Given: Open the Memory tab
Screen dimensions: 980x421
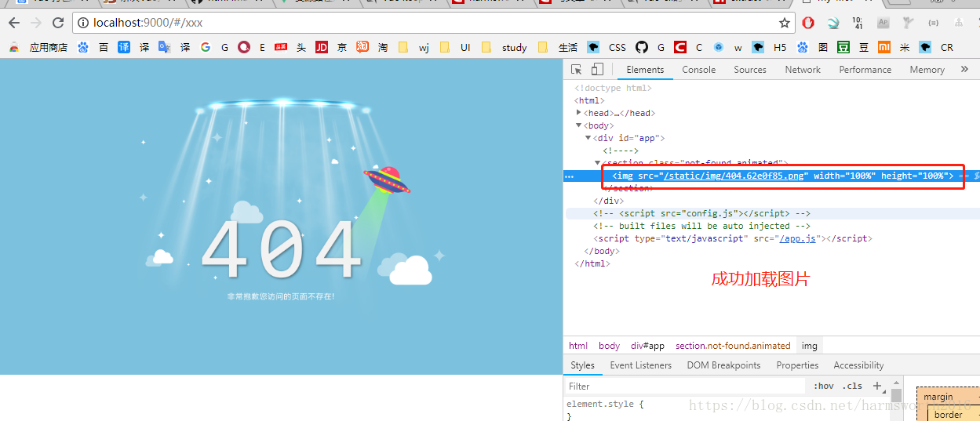Looking at the screenshot, I should coord(927,69).
